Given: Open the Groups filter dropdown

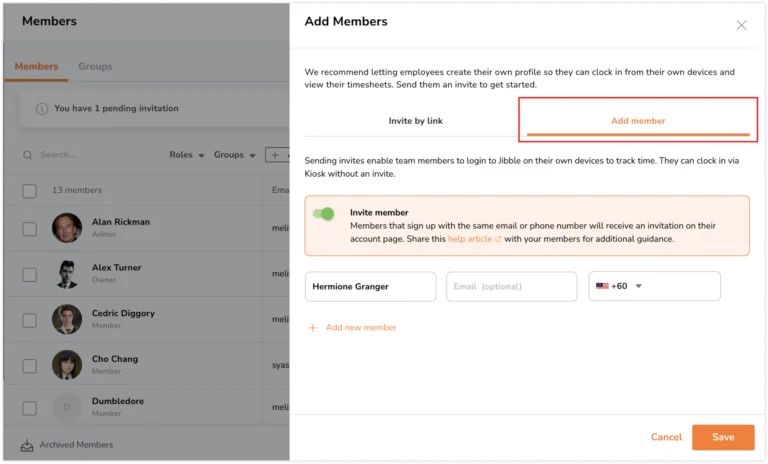Looking at the screenshot, I should tap(235, 155).
